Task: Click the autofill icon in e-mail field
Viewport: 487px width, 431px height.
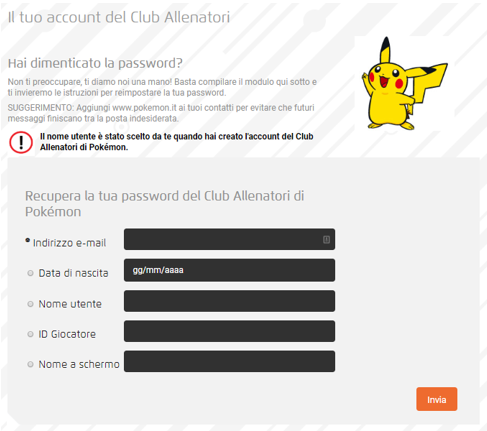Action: coord(326,239)
